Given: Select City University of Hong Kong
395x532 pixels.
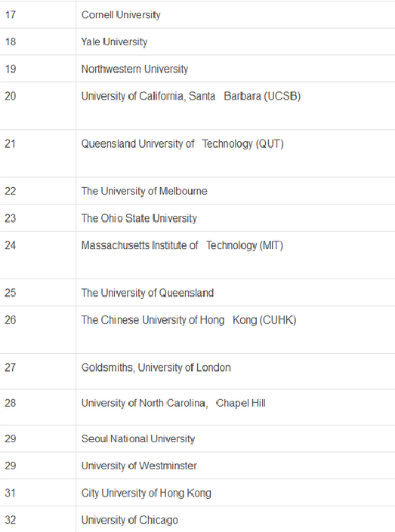Looking at the screenshot, I should (146, 493).
